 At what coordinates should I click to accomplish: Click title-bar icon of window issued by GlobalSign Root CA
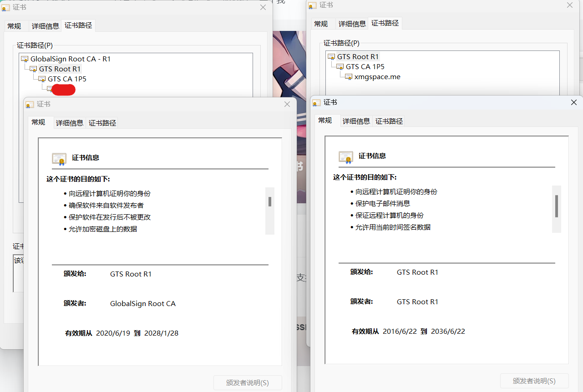pos(30,105)
